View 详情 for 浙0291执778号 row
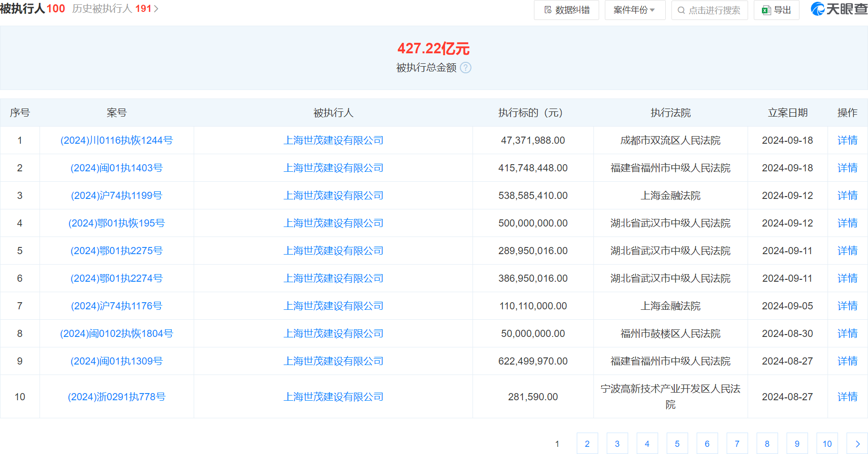This screenshot has height=454, width=868. click(x=848, y=397)
